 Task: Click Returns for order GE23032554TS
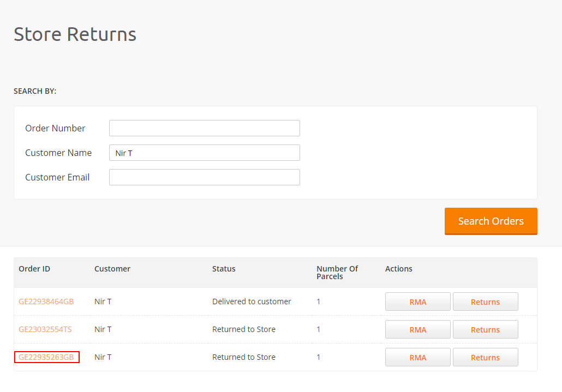point(485,330)
